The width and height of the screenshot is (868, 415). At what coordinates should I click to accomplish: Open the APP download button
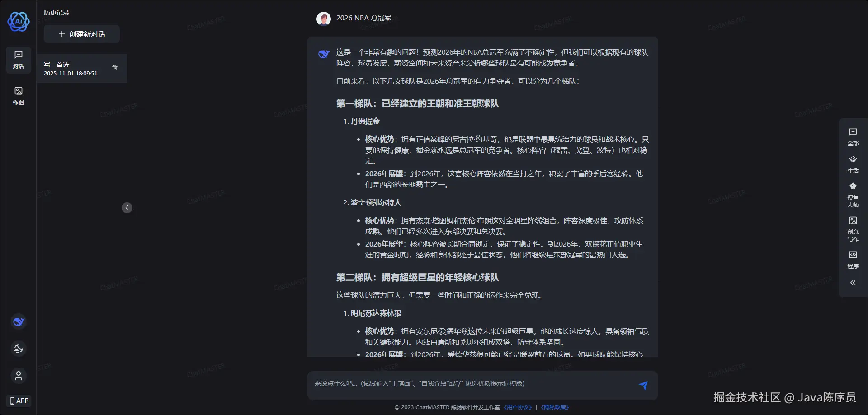click(19, 401)
